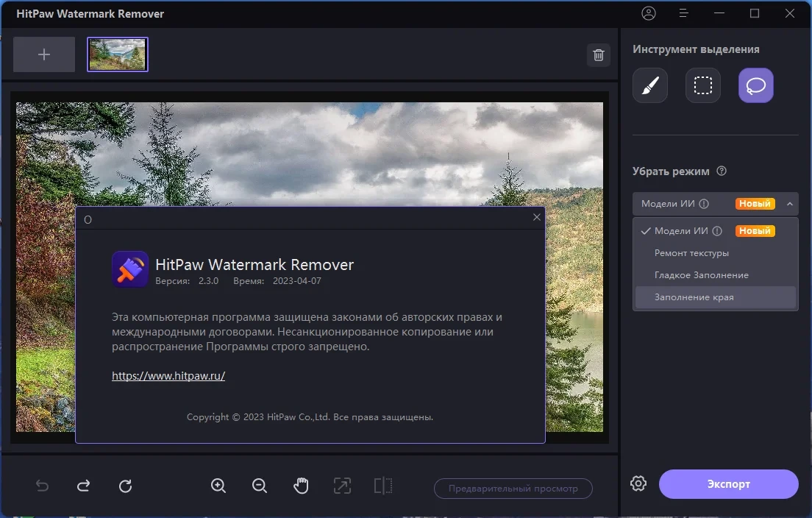Click Предварительный просмотр button
This screenshot has height=518, width=812.
[x=513, y=489]
